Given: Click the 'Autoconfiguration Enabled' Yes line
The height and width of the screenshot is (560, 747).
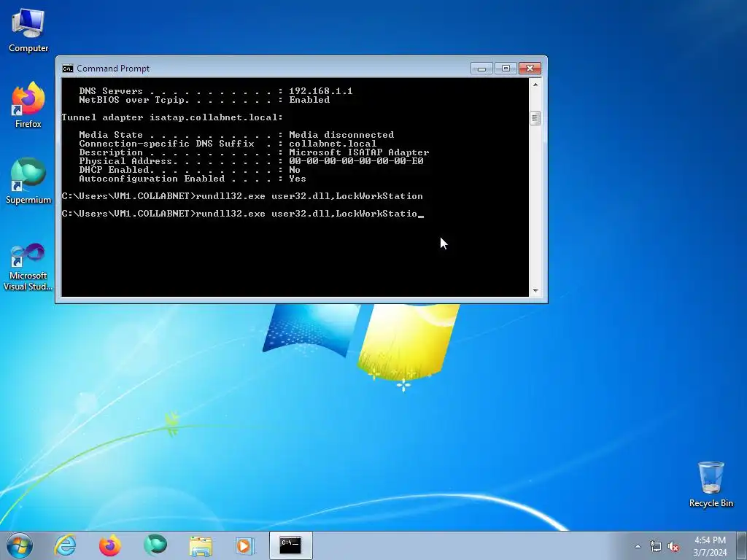Looking at the screenshot, I should [x=193, y=179].
